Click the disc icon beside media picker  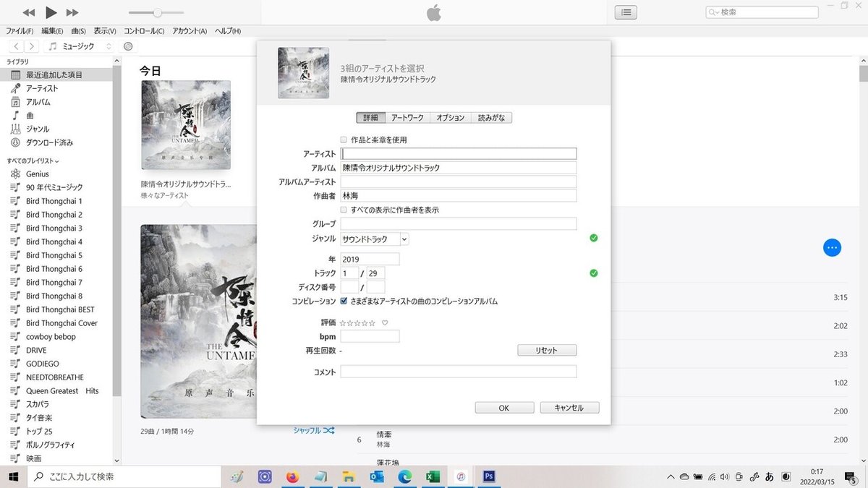(128, 46)
